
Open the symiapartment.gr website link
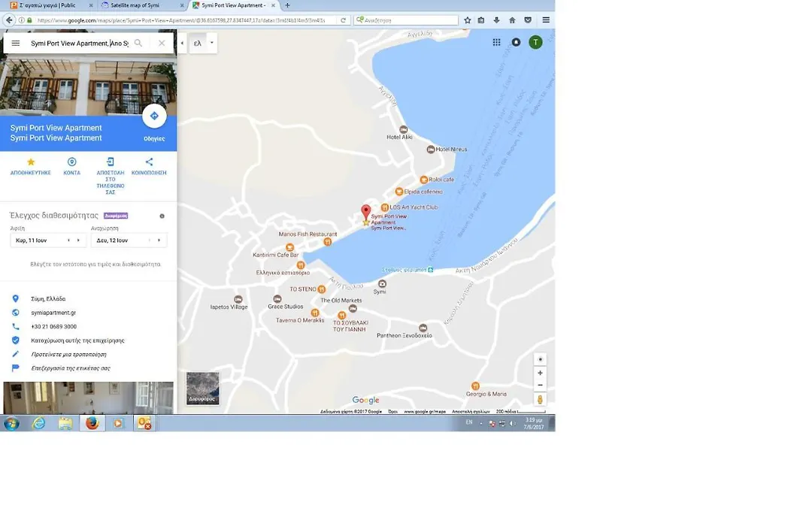pos(53,313)
